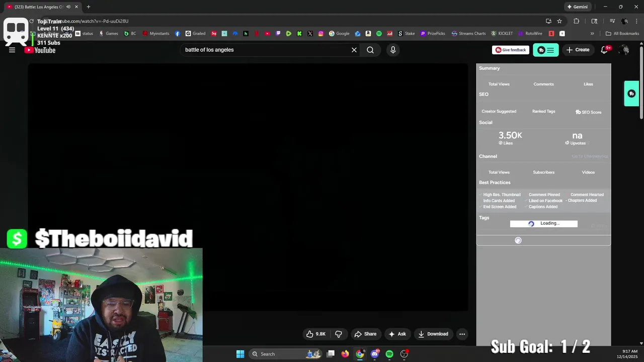Share the video
644x362 pixels.
coord(365,334)
